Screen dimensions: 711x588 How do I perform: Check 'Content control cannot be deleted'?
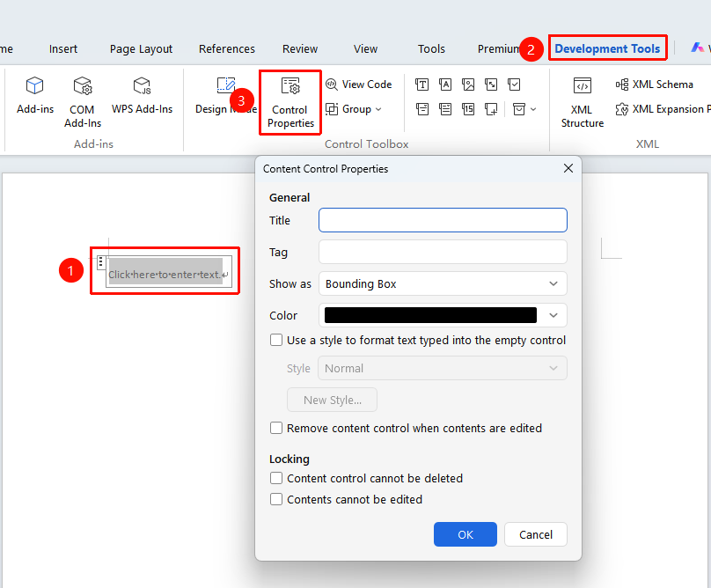[276, 478]
